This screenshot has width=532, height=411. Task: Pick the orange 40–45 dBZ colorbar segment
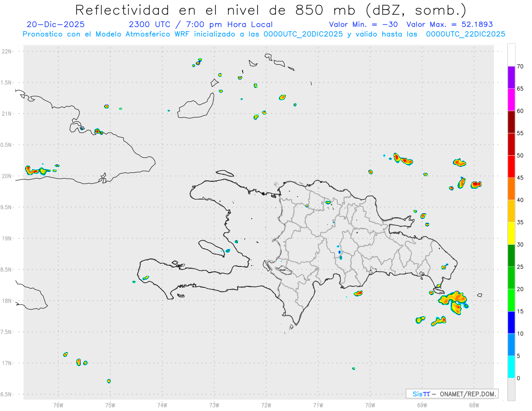(511, 189)
